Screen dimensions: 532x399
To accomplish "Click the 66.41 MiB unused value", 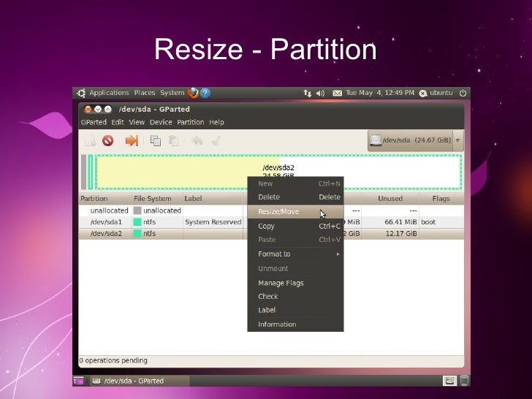I will click(x=400, y=222).
